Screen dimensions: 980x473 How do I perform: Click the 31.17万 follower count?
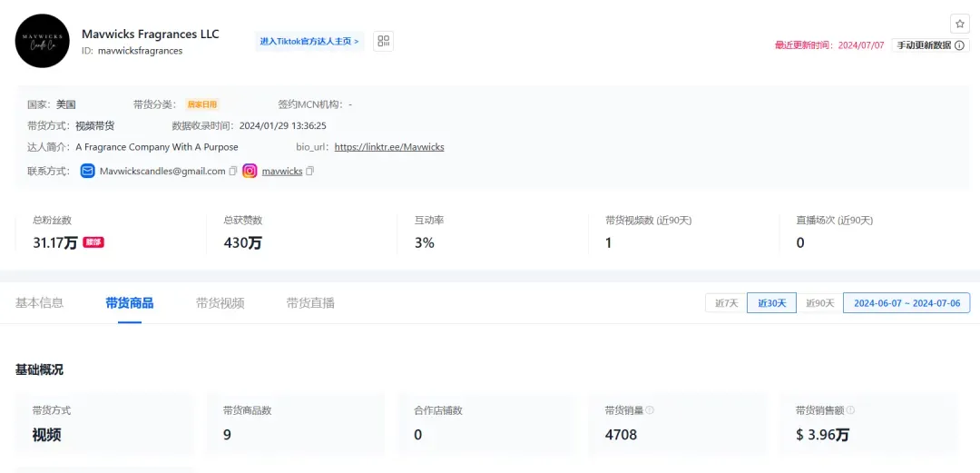pos(55,242)
